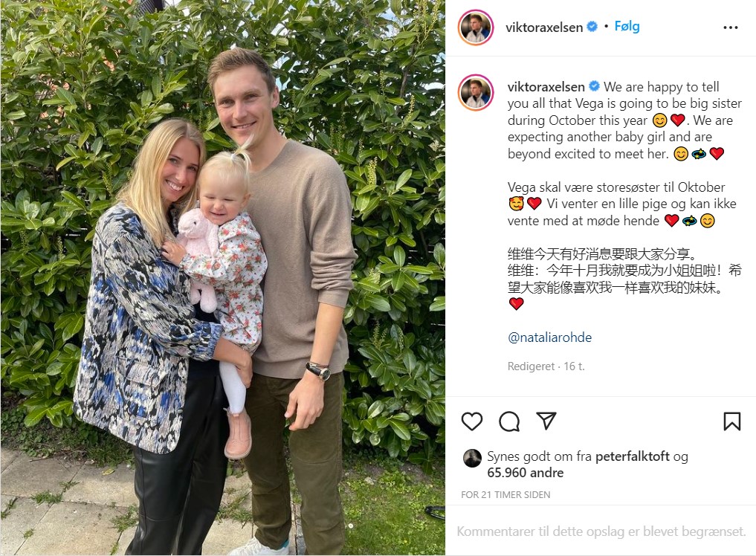The image size is (756, 556).
Task: Open comments via the speech bubble icon
Action: click(509, 421)
